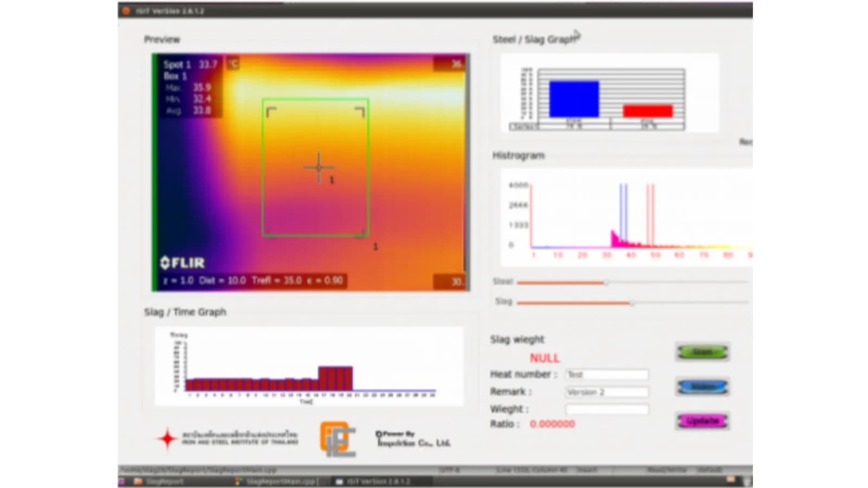Click the orange window icon in title bar
This screenshot has height=488, width=868.
[126, 10]
